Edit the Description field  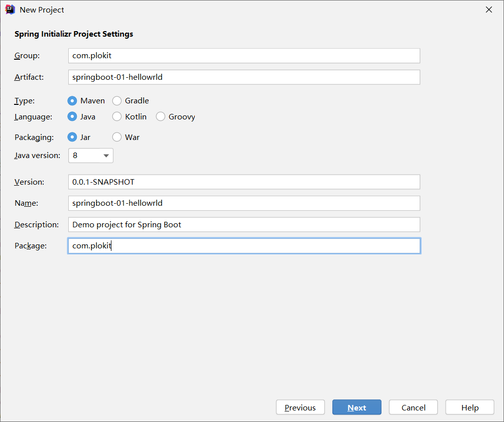pyautogui.click(x=244, y=224)
